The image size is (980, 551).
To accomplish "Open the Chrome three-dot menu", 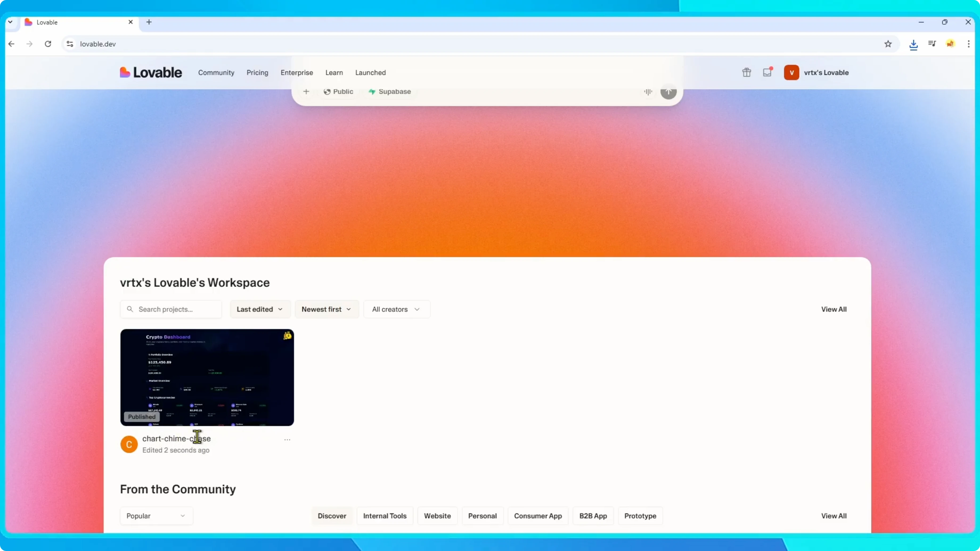I will pos(969,44).
